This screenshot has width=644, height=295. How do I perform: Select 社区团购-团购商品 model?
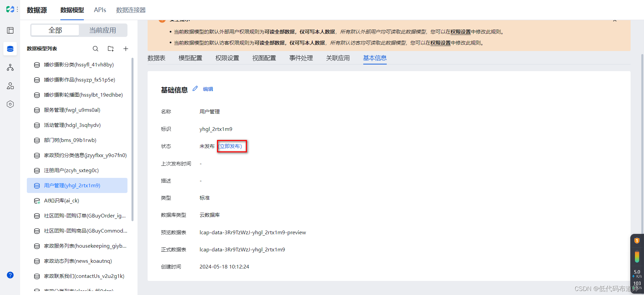(x=77, y=231)
